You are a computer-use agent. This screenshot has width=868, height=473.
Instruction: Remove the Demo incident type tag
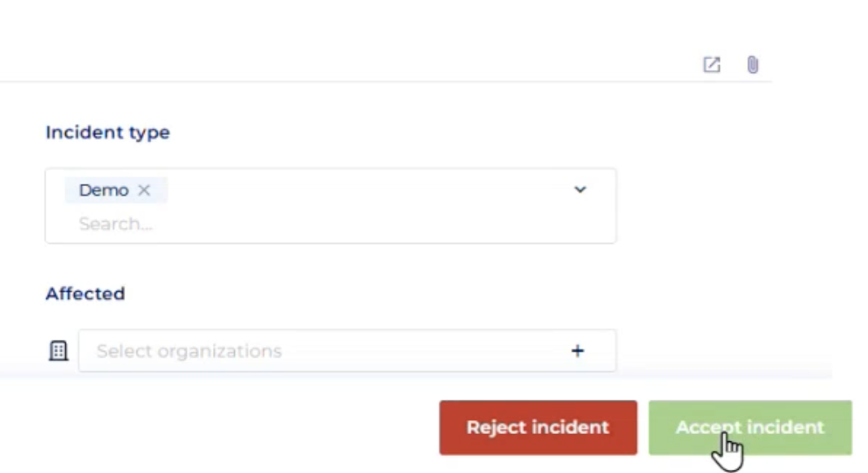pyautogui.click(x=144, y=190)
